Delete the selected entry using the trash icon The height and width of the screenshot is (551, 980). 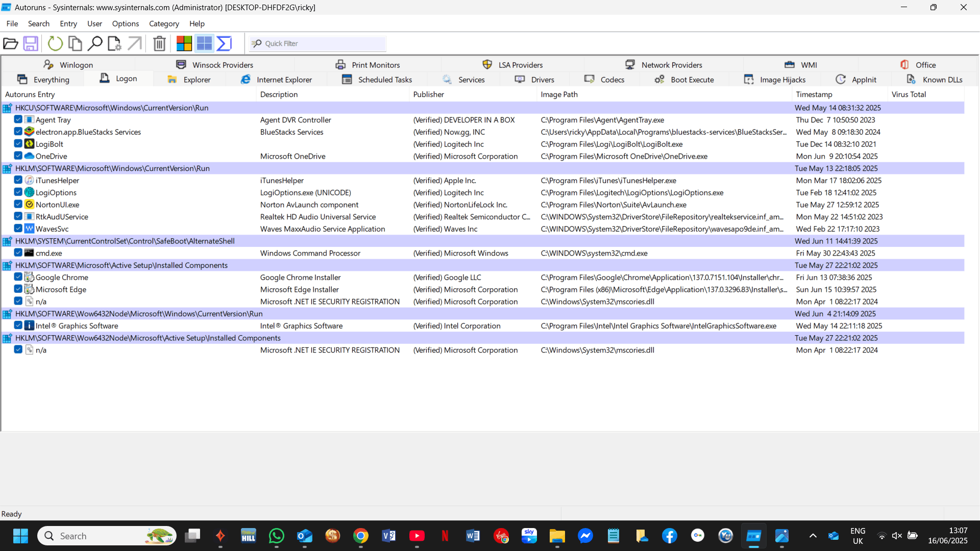click(x=159, y=43)
